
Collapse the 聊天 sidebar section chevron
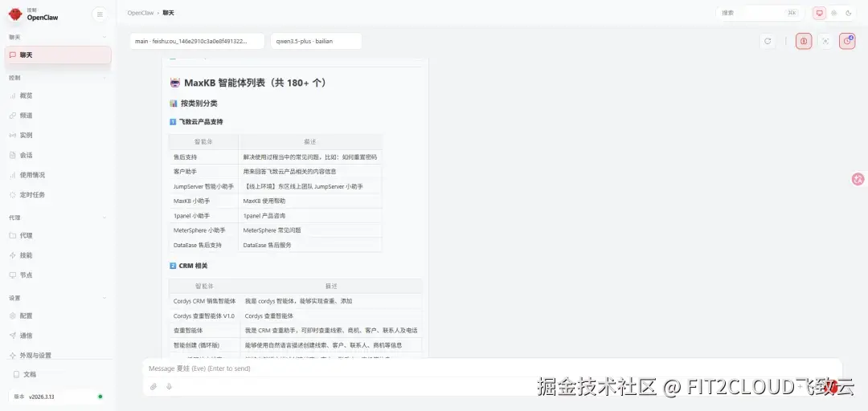coord(104,37)
